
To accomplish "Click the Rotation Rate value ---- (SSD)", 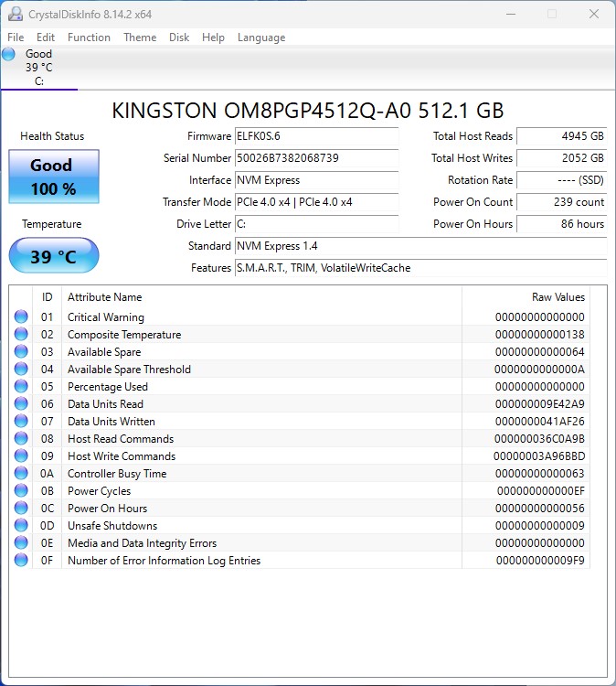I will click(561, 180).
